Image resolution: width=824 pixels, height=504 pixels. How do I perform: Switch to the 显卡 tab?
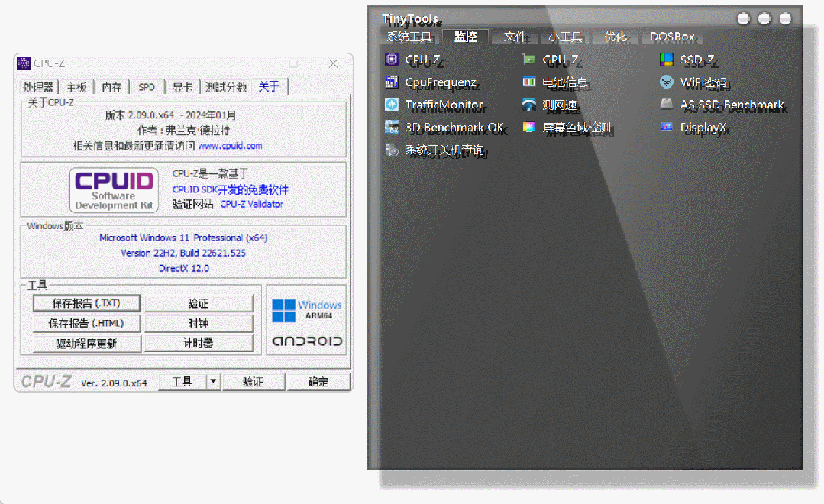tap(183, 87)
